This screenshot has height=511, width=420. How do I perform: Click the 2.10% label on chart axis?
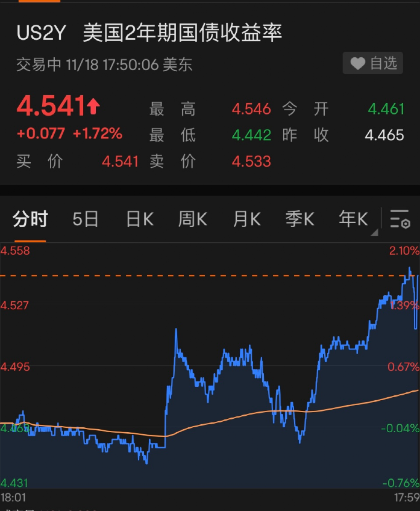[x=404, y=251]
